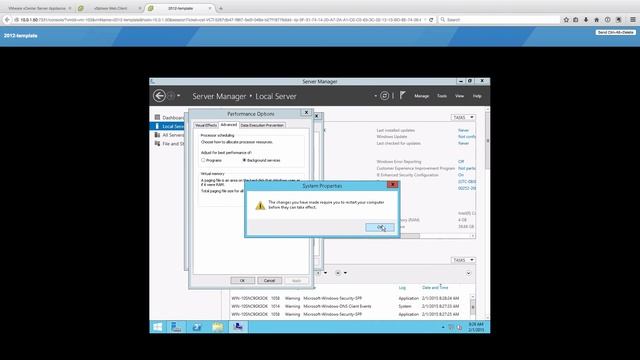Reload the browser page
Screen dimensions: 640x360
click(431, 20)
